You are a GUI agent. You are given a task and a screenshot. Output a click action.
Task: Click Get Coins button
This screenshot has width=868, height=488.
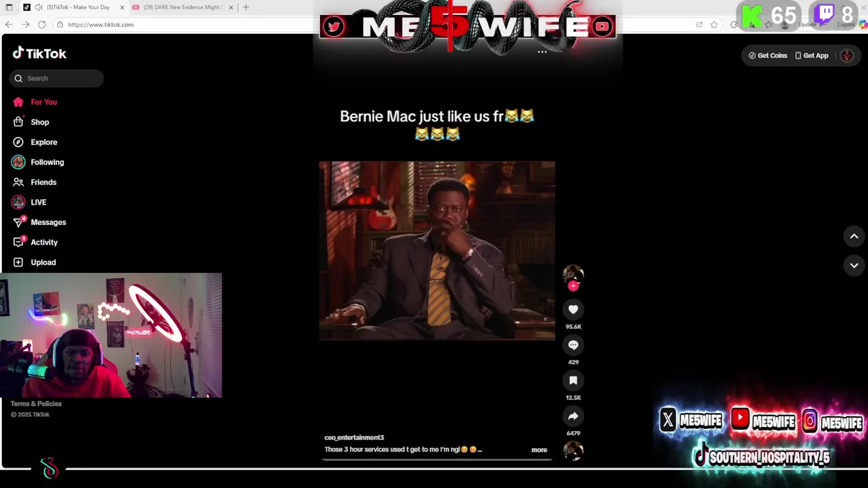pos(768,56)
